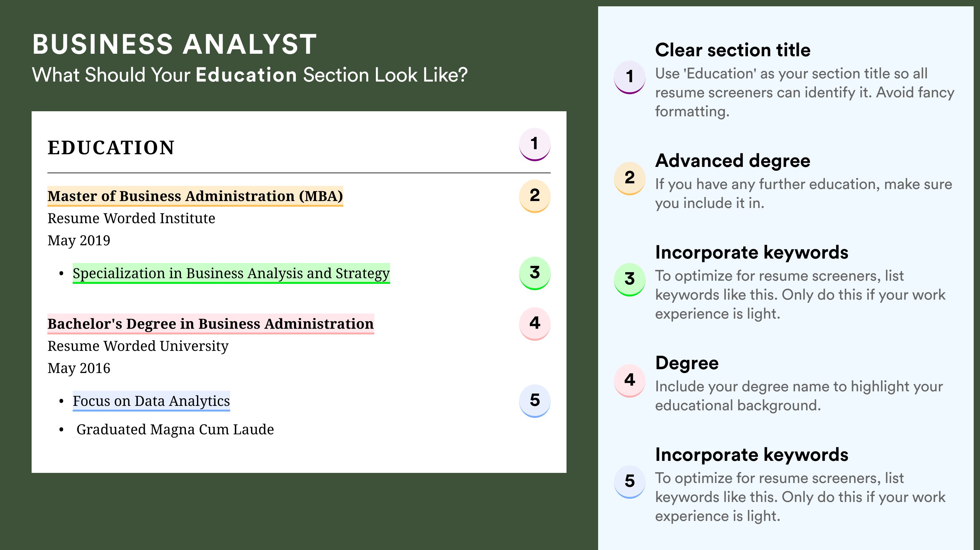Click the orange number 2 badge beside MBA
Viewport: 980px width, 550px height.
[x=535, y=196]
